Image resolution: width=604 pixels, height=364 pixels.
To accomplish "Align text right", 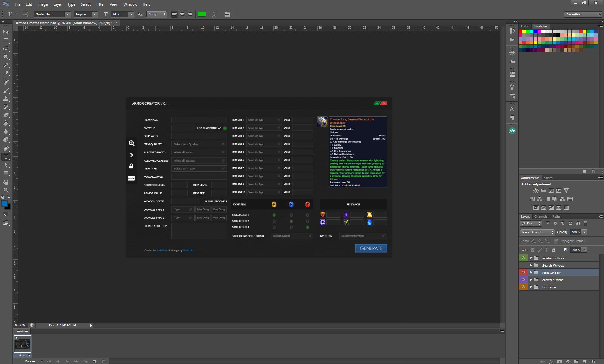I will coord(190,14).
